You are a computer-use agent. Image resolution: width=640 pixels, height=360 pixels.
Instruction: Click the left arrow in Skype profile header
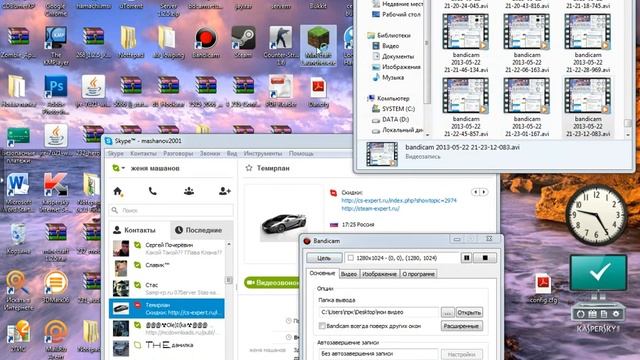[x=476, y=192]
